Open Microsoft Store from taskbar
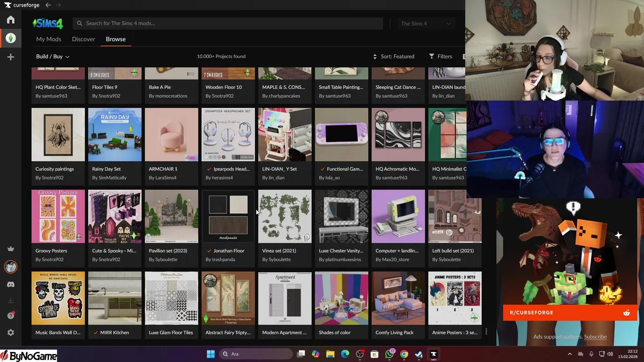 [374, 354]
